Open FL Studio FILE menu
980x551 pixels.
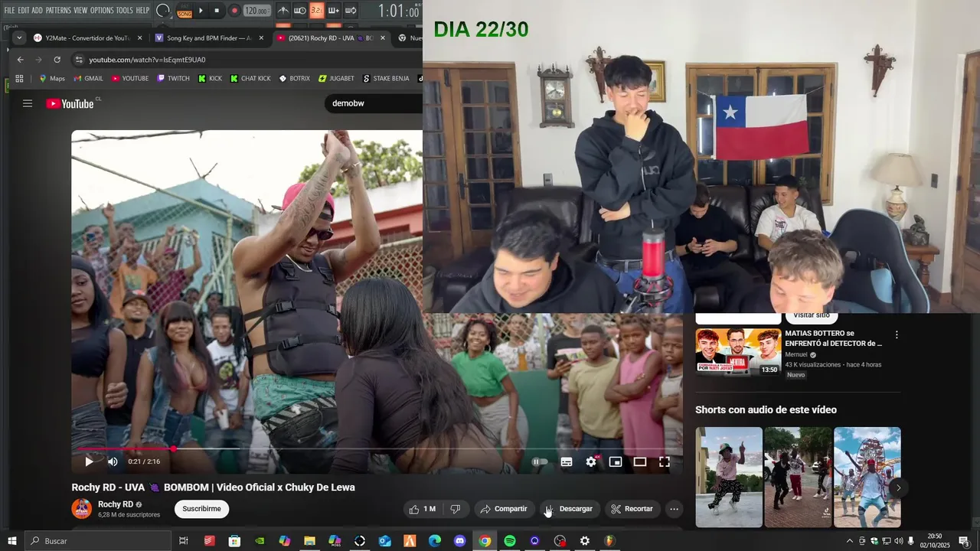[x=9, y=10]
